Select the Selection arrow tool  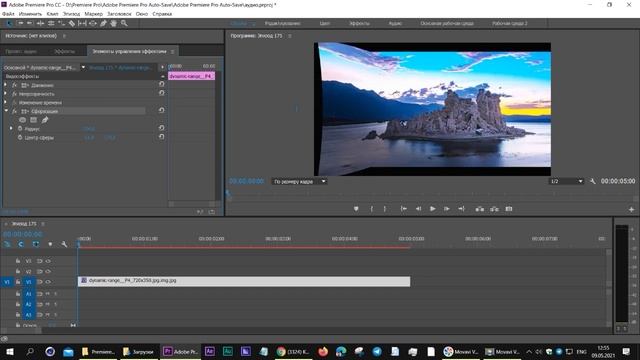click(9, 23)
